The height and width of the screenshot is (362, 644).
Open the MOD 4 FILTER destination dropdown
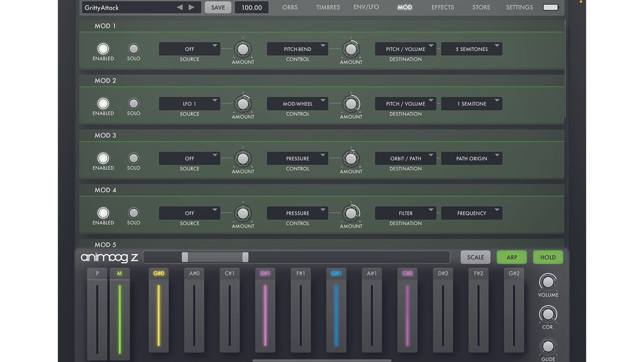pos(405,213)
